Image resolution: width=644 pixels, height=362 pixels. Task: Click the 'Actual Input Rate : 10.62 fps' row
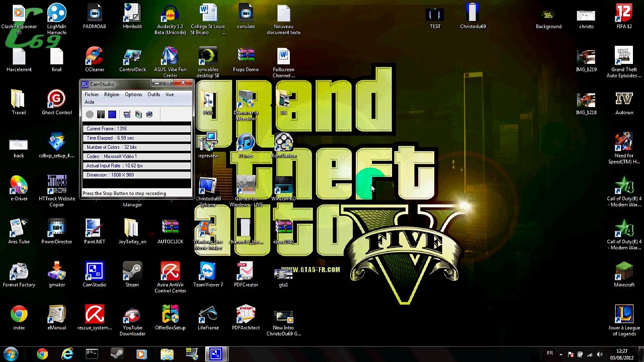point(137,166)
